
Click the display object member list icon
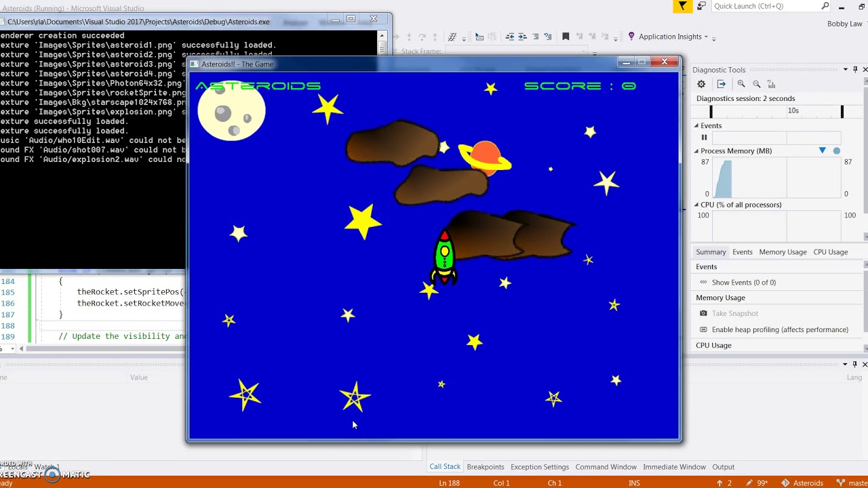tap(479, 37)
